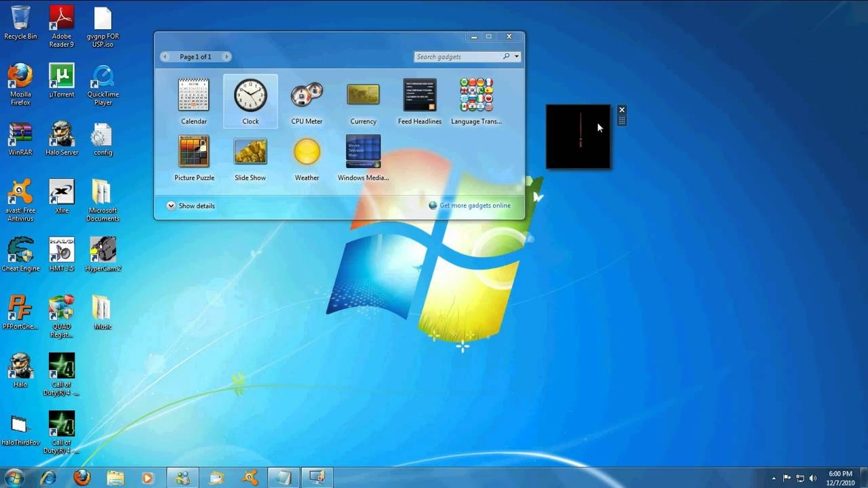
Task: Select gvgnp FOR USP.iso file icon
Action: tap(102, 27)
